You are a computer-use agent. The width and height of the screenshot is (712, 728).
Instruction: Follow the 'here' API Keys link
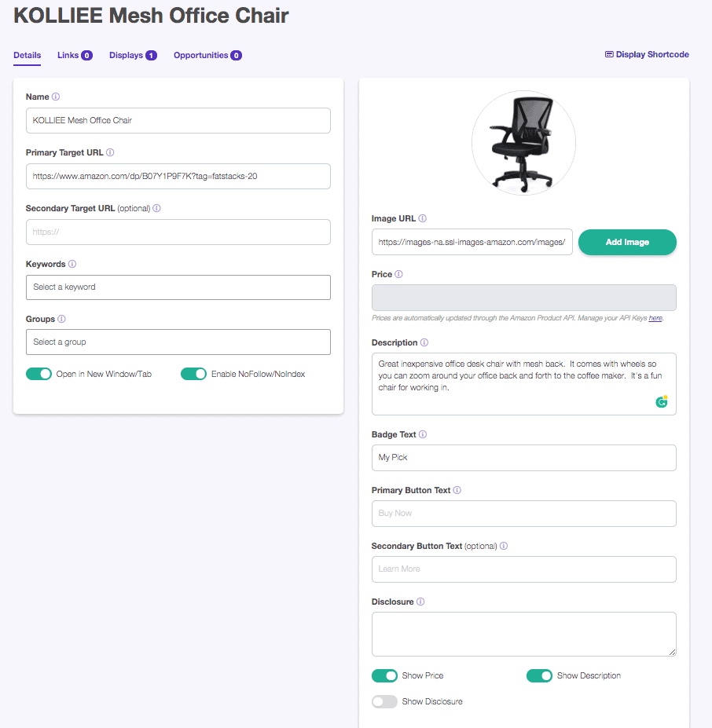coord(655,318)
